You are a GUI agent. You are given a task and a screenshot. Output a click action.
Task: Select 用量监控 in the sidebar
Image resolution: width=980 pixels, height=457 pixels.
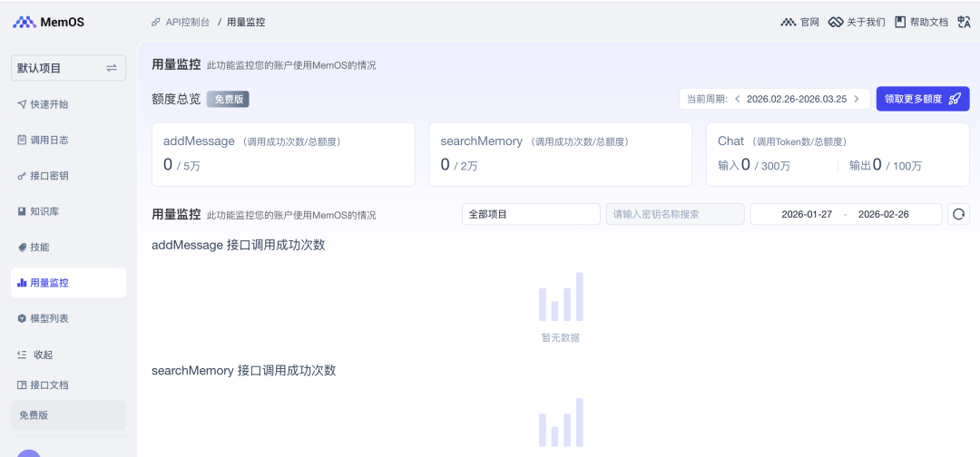(69, 283)
